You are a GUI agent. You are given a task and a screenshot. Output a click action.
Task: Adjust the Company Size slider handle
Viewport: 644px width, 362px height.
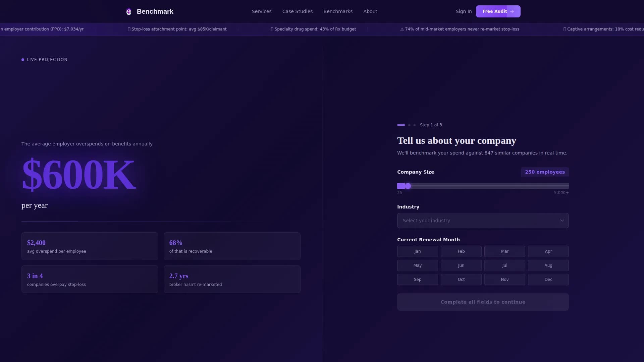tap(408, 186)
